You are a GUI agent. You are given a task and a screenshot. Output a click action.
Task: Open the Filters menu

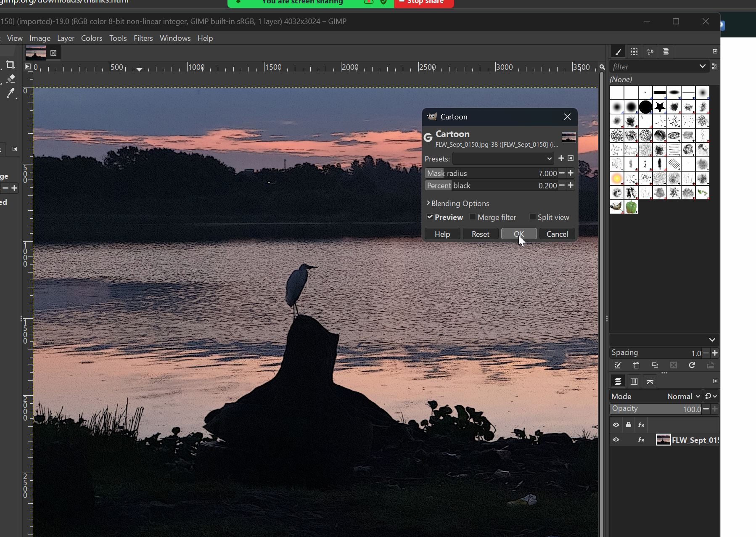click(143, 38)
